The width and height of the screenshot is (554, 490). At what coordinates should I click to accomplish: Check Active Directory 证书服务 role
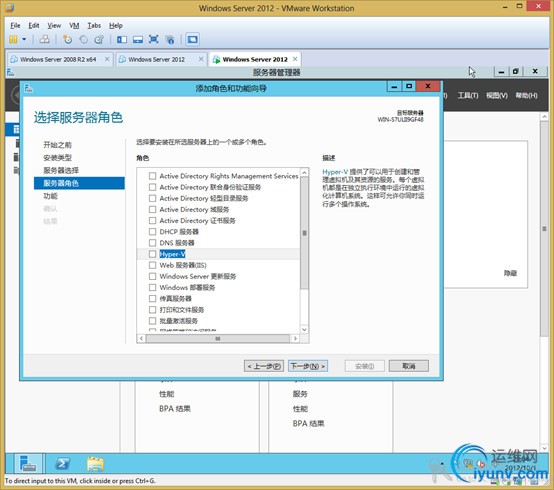click(152, 220)
